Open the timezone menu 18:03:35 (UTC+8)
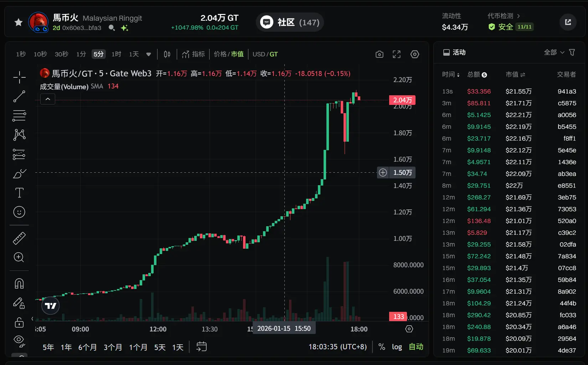Screen dimensions: 588x365 tap(337, 347)
